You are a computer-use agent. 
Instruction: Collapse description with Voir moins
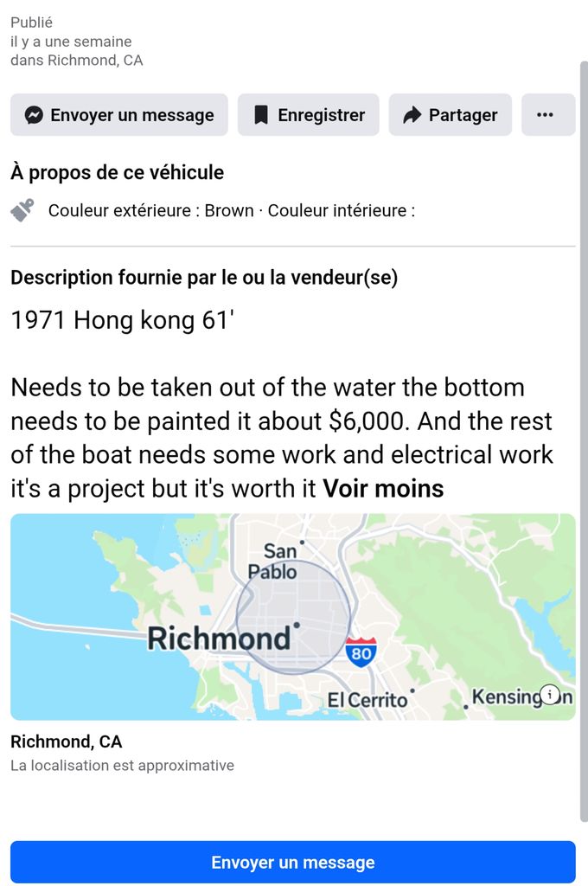383,488
